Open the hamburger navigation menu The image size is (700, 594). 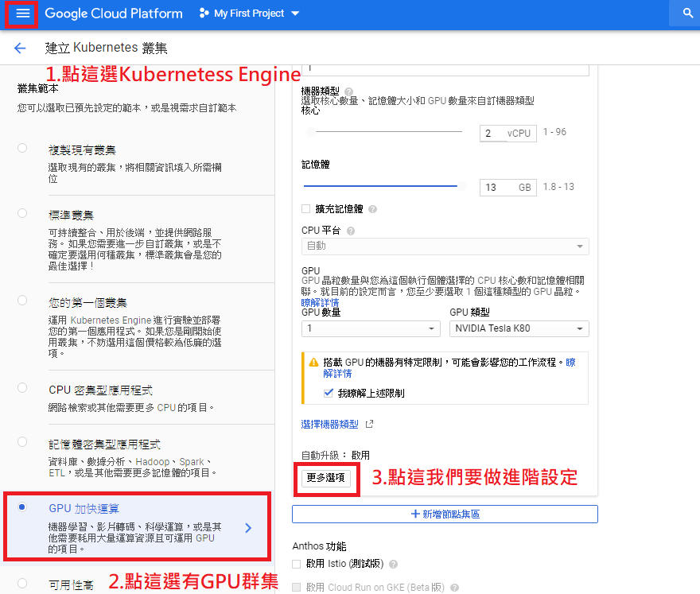click(x=22, y=14)
